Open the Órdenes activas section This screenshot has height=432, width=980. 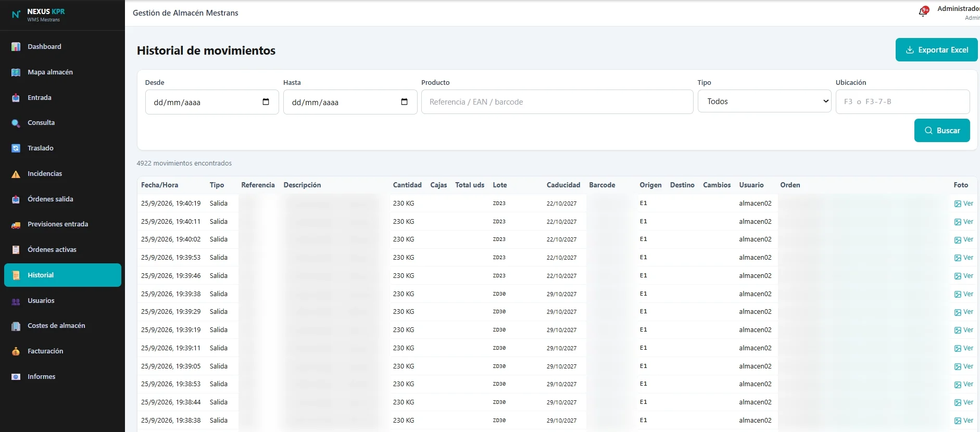coord(62,250)
